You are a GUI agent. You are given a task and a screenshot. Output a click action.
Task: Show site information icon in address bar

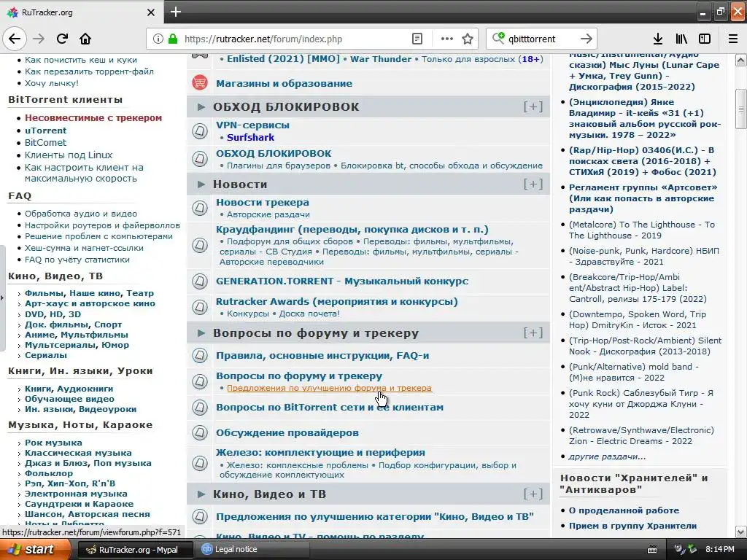(158, 39)
